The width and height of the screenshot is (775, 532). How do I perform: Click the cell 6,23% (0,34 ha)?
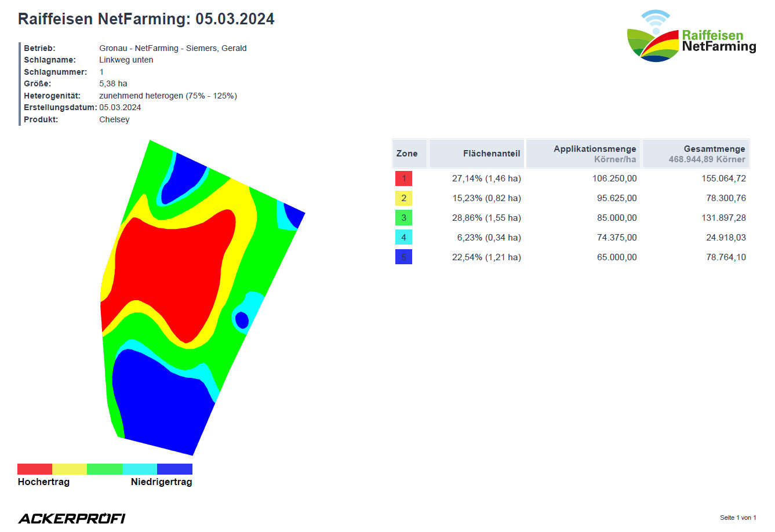pos(489,238)
